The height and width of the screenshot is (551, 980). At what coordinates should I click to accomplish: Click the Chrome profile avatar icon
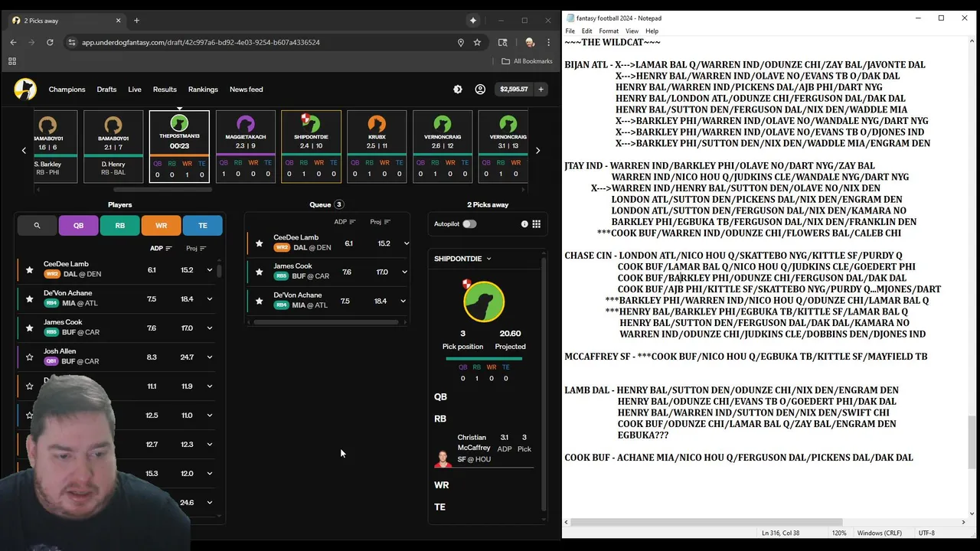coord(529,42)
